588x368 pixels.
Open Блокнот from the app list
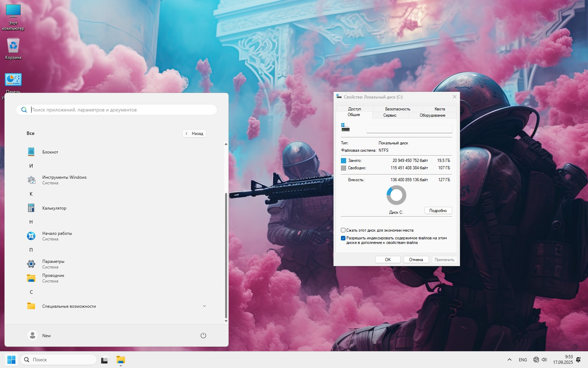50,152
